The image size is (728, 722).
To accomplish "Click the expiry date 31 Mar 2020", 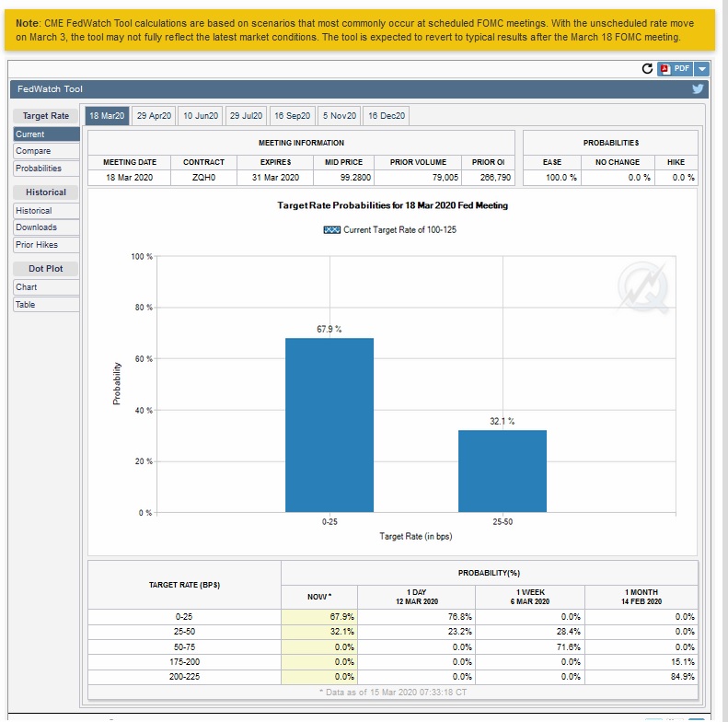I will tap(275, 178).
